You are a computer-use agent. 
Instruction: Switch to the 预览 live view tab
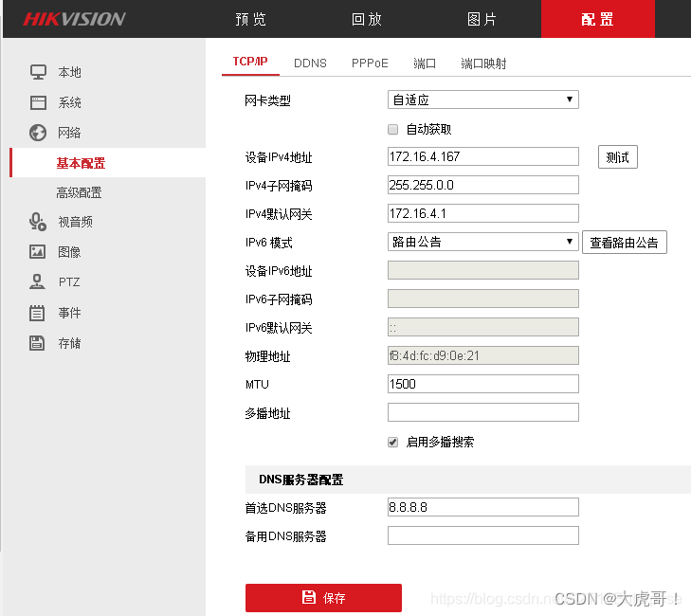tap(251, 19)
